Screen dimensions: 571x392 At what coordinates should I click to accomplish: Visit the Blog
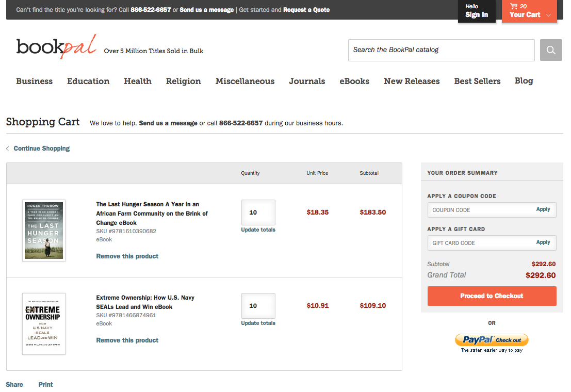tap(524, 81)
